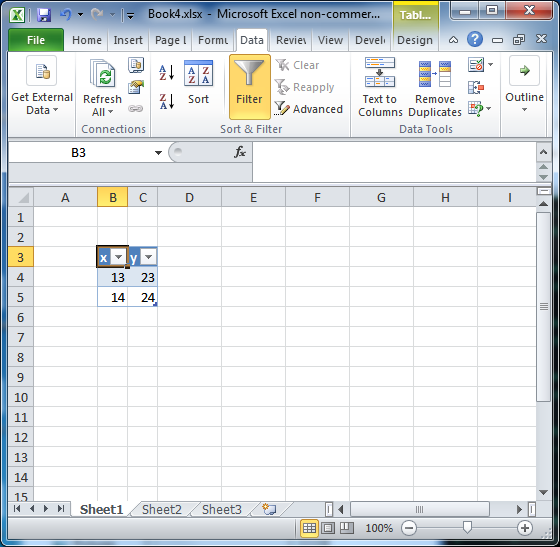Open the filter dropdown for column y
This screenshot has width=560, height=547.
click(x=148, y=257)
